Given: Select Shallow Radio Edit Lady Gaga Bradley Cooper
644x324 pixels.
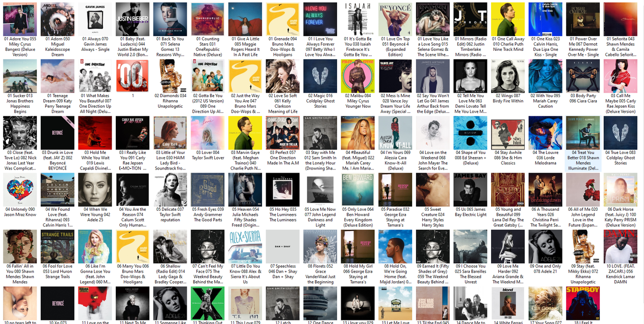Looking at the screenshot, I should [x=170, y=258].
